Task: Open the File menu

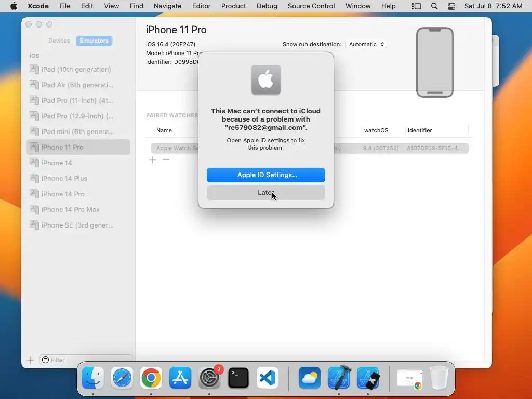Action: 64,6
